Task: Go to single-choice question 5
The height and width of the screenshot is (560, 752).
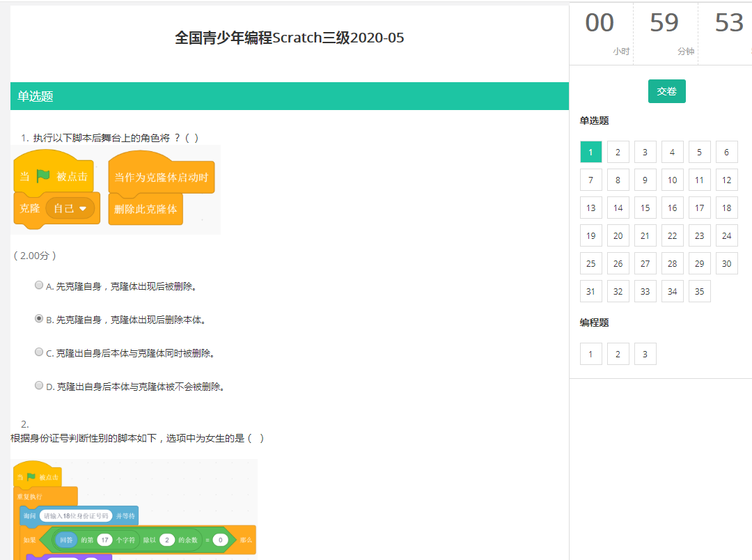Action: (x=699, y=152)
